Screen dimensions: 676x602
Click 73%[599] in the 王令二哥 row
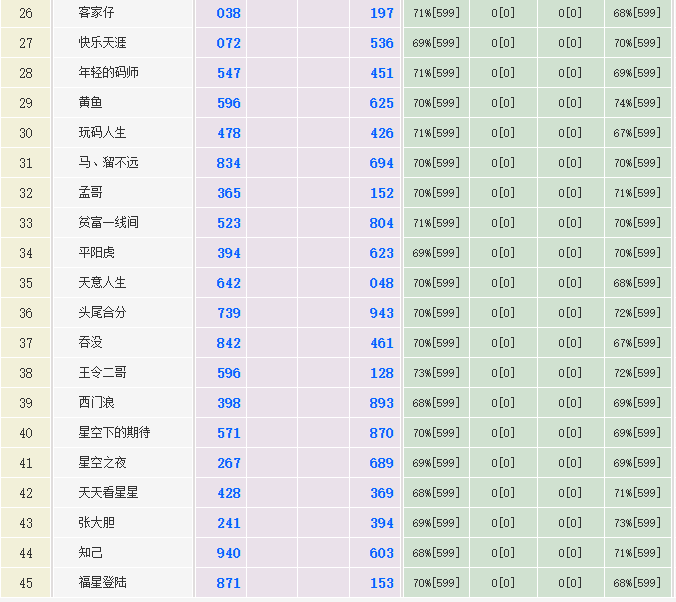tap(435, 373)
